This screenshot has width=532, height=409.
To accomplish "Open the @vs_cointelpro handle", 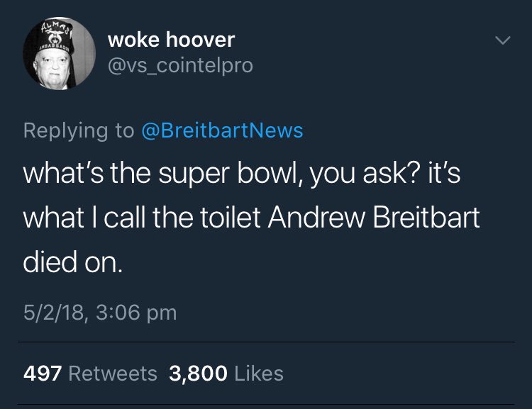I will (x=180, y=65).
